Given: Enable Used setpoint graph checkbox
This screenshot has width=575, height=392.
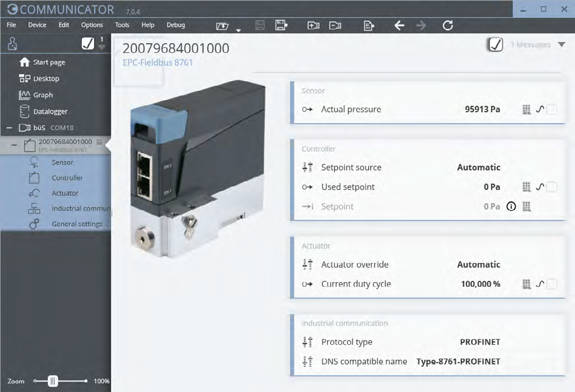Looking at the screenshot, I should pos(551,187).
